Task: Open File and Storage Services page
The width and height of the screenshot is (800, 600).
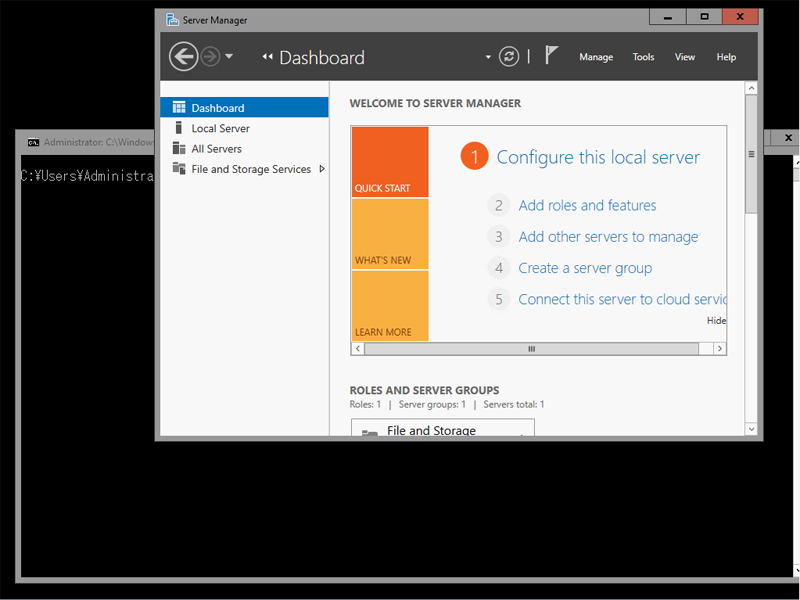Action: click(x=244, y=169)
